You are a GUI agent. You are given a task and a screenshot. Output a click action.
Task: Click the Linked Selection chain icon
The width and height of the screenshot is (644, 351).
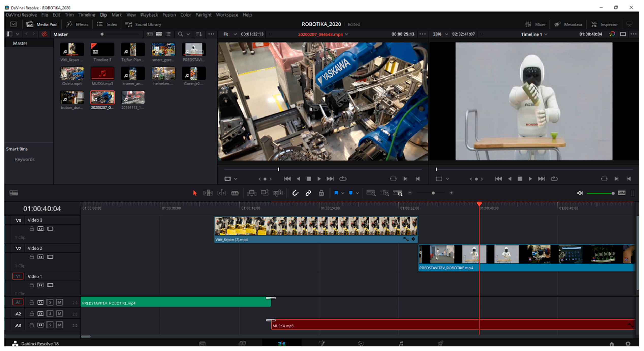308,193
